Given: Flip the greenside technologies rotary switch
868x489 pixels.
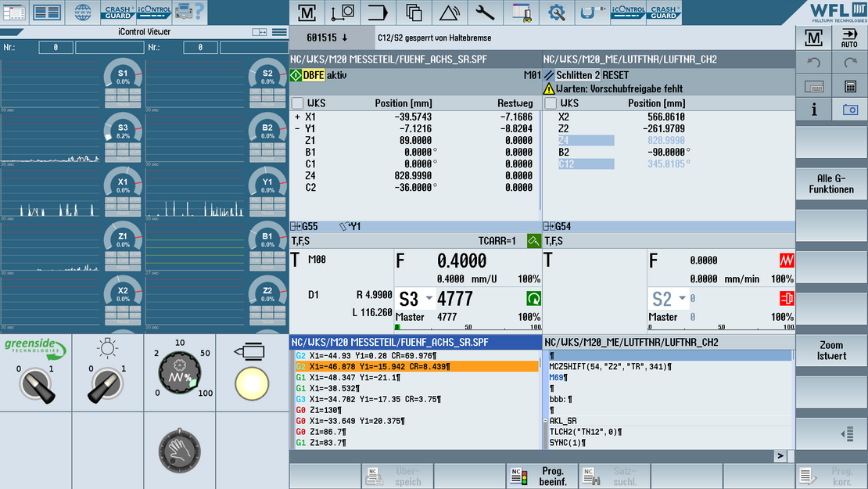Looking at the screenshot, I should 35,384.
